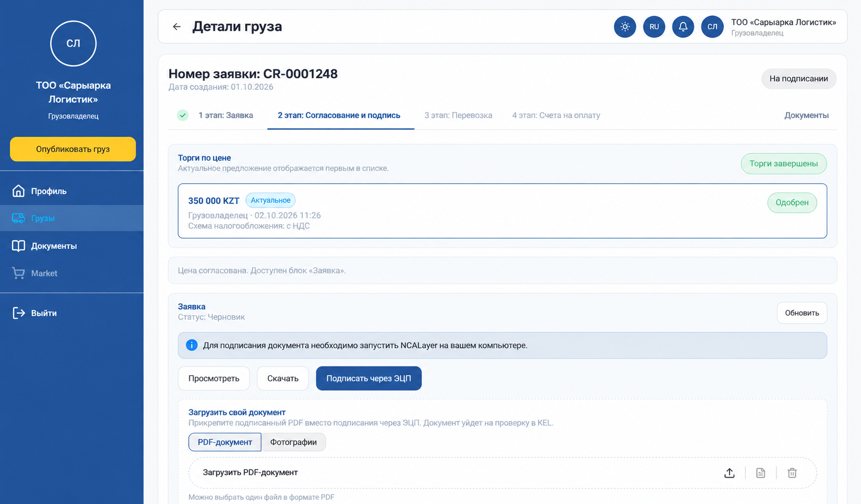Click ТОО «Сарыарка Логистик» header name

coord(783,23)
